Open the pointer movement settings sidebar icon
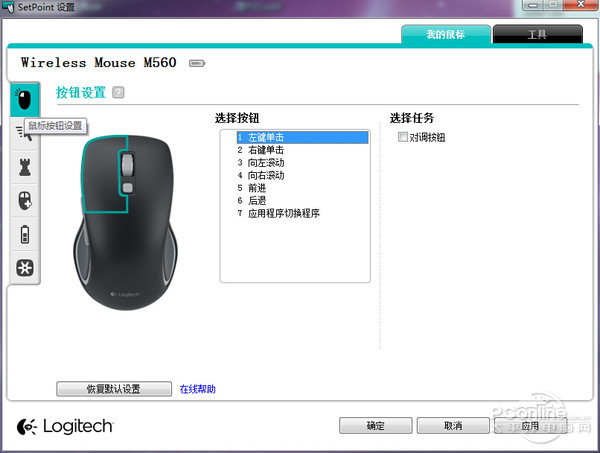The image size is (600, 453). [x=24, y=134]
